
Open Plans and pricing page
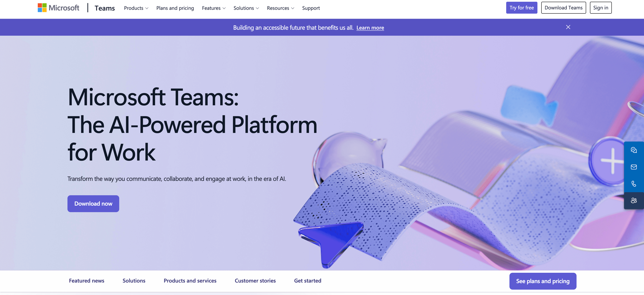point(175,8)
